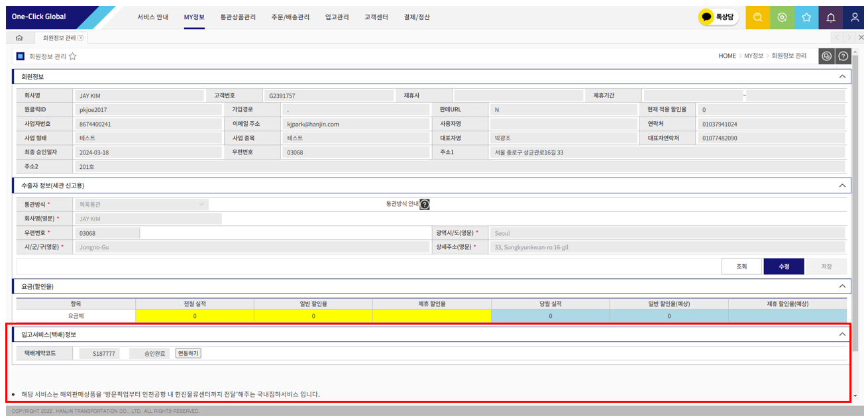The image size is (868, 420).
Task: Click the 주소2 201호 value
Action: pos(460,166)
